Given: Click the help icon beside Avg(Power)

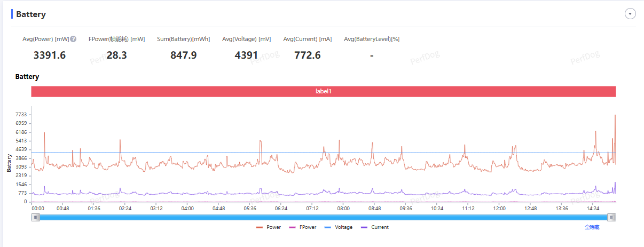Looking at the screenshot, I should click(x=73, y=39).
